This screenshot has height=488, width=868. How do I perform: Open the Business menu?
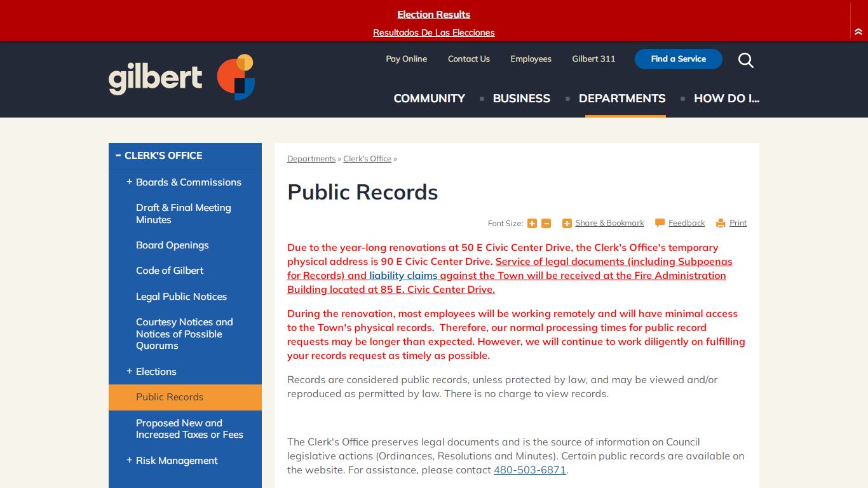522,98
